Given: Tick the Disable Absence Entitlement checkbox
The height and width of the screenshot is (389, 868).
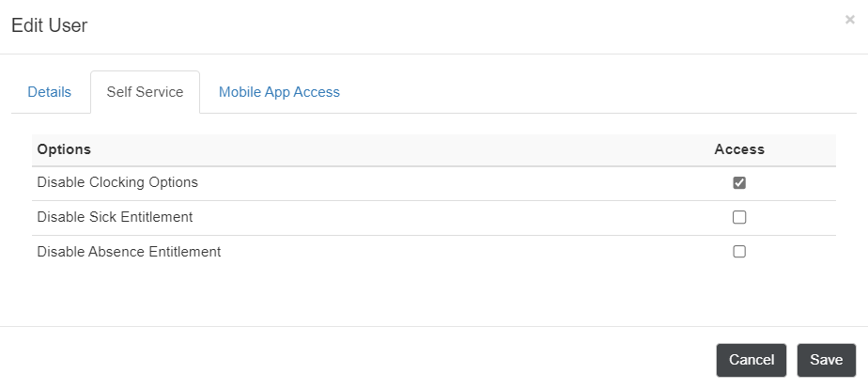Looking at the screenshot, I should click(x=739, y=252).
